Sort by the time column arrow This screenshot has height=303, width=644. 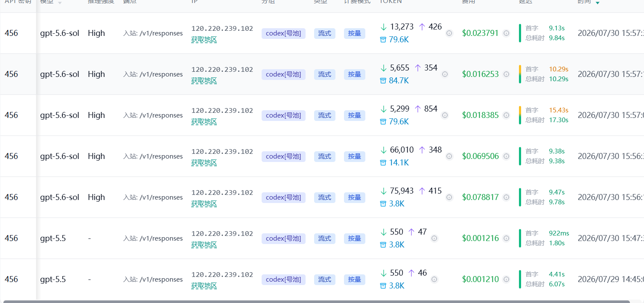pos(597,3)
